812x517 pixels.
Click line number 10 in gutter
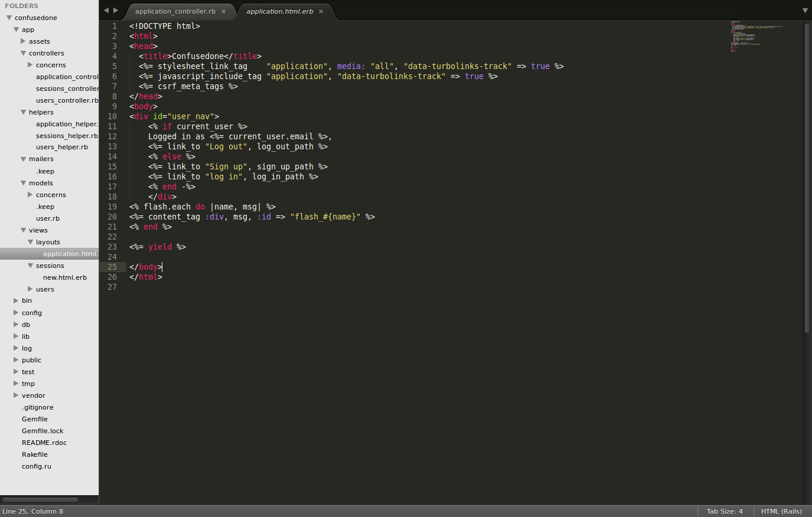[x=112, y=116]
